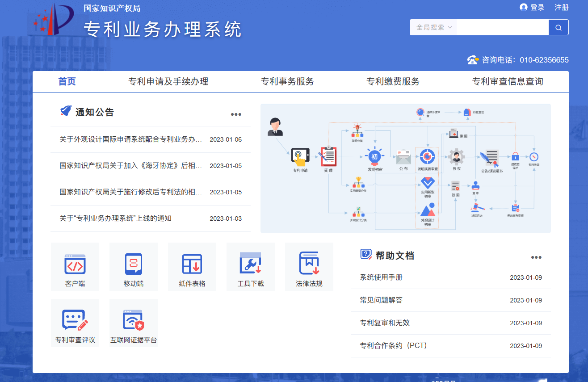Image resolution: width=588 pixels, height=382 pixels.
Task: Click the 法律手续审查 magnifier icon
Action: [x=420, y=113]
